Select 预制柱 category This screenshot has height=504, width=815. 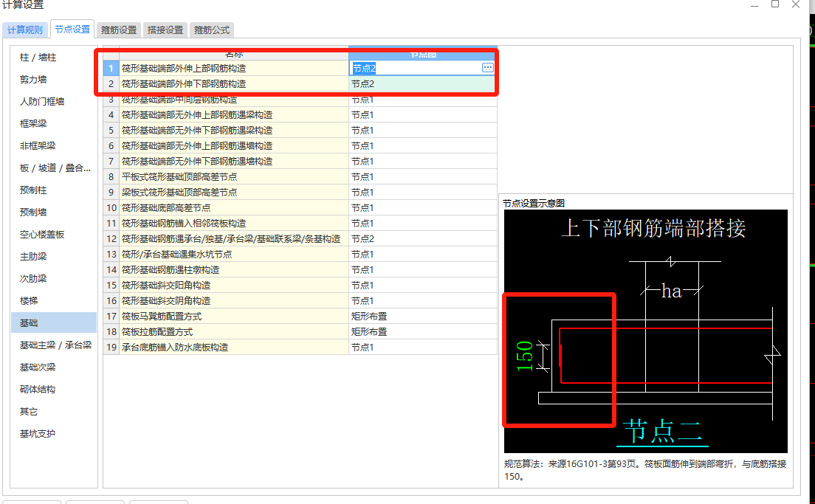[33, 190]
